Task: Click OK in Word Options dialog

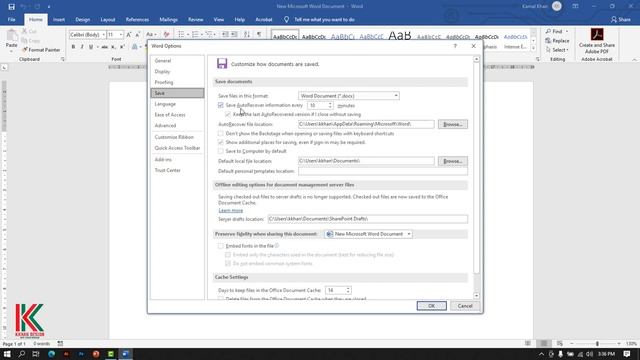Action: [x=431, y=306]
